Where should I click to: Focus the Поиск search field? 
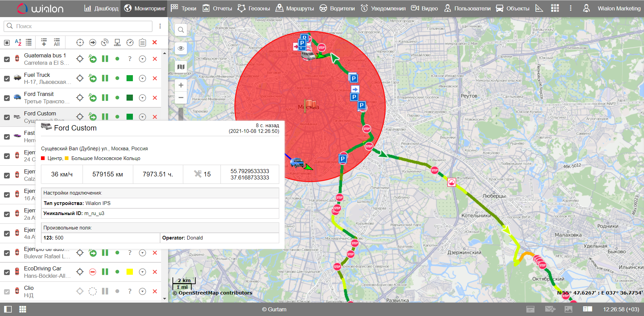[78, 26]
